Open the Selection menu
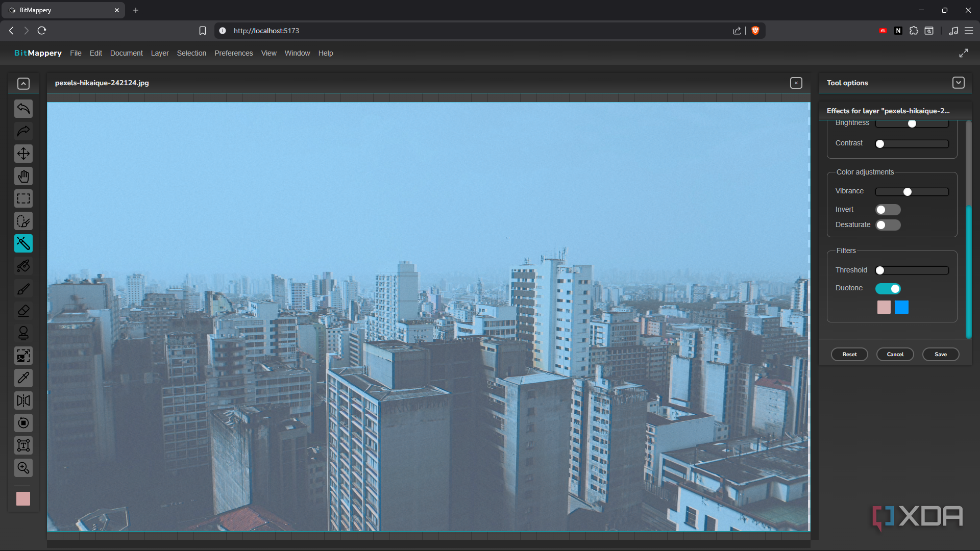The image size is (980, 551). [x=191, y=53]
